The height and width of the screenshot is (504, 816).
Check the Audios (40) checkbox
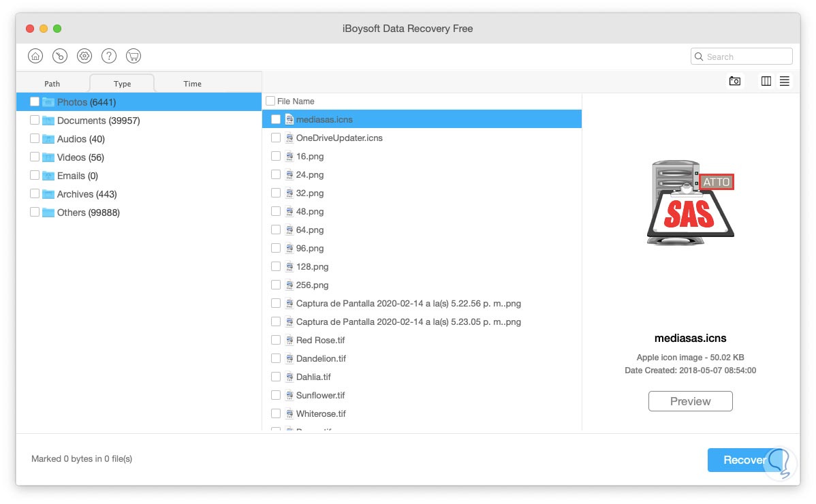pyautogui.click(x=35, y=138)
